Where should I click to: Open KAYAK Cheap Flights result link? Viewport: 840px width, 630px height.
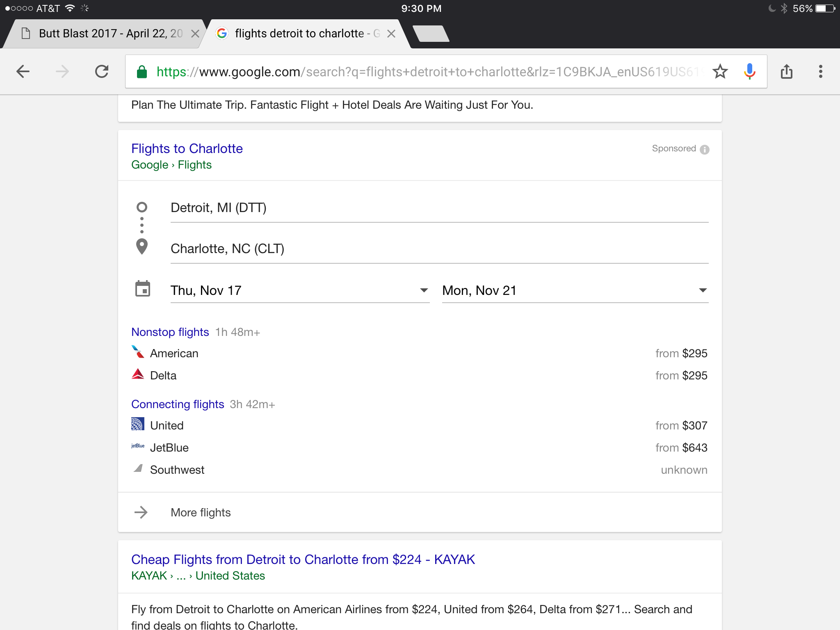(303, 559)
